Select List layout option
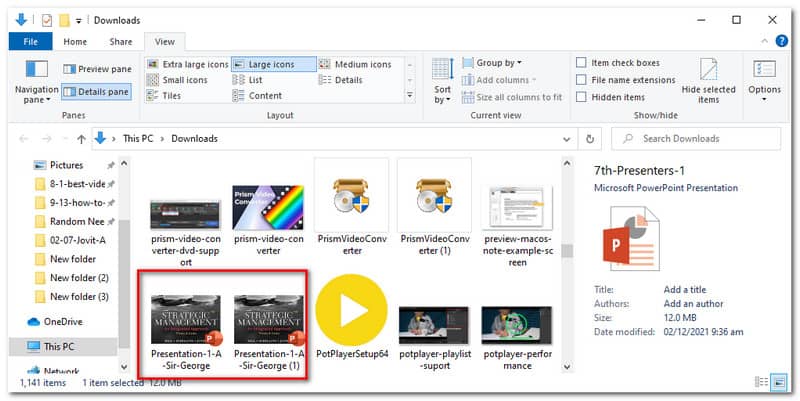The width and height of the screenshot is (800, 401). point(247,80)
